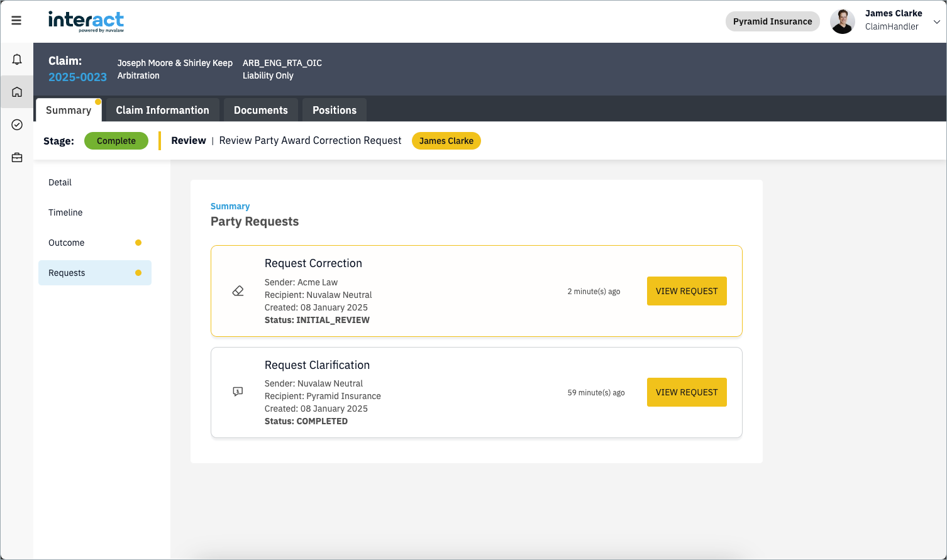This screenshot has height=560, width=947.
Task: Click the '2 minute(s) ago' timestamp
Action: pyautogui.click(x=594, y=292)
